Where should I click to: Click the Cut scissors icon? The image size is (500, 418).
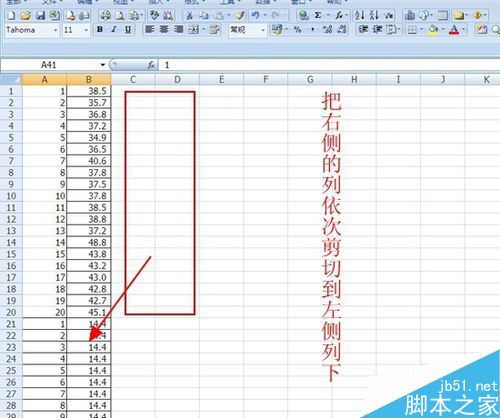coord(190,15)
